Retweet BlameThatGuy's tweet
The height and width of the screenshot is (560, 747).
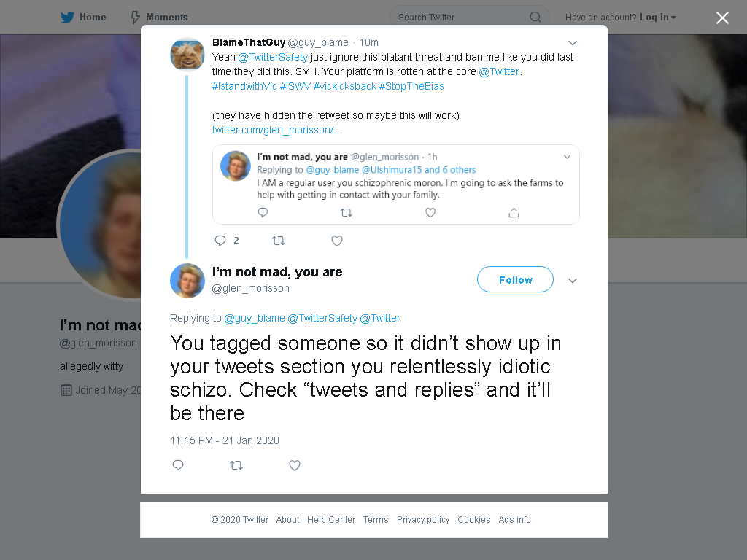click(x=279, y=241)
